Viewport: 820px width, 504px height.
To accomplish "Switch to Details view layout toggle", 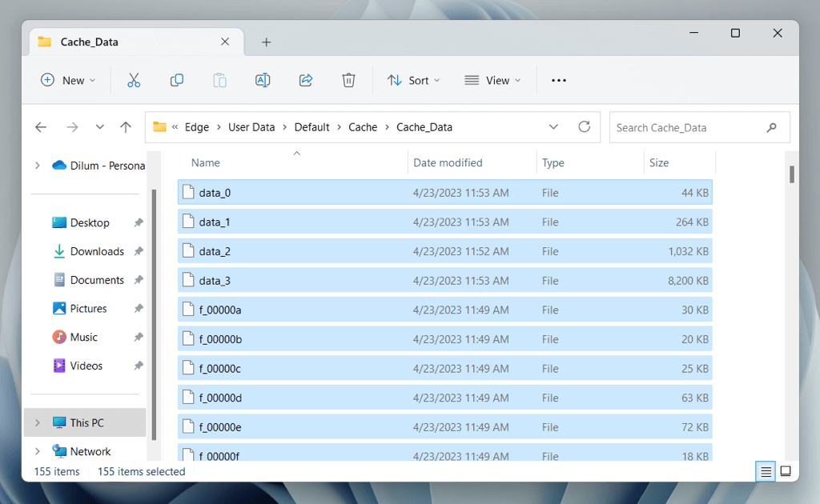I will tap(766, 471).
